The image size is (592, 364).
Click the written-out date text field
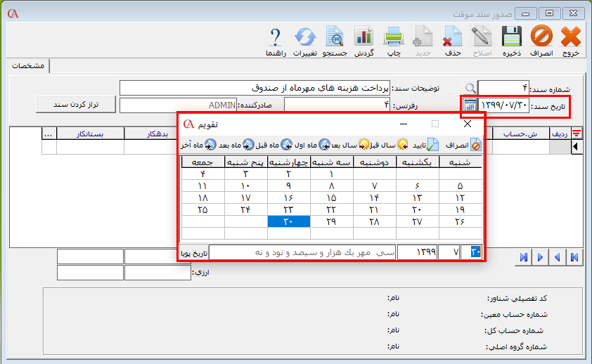click(x=302, y=252)
